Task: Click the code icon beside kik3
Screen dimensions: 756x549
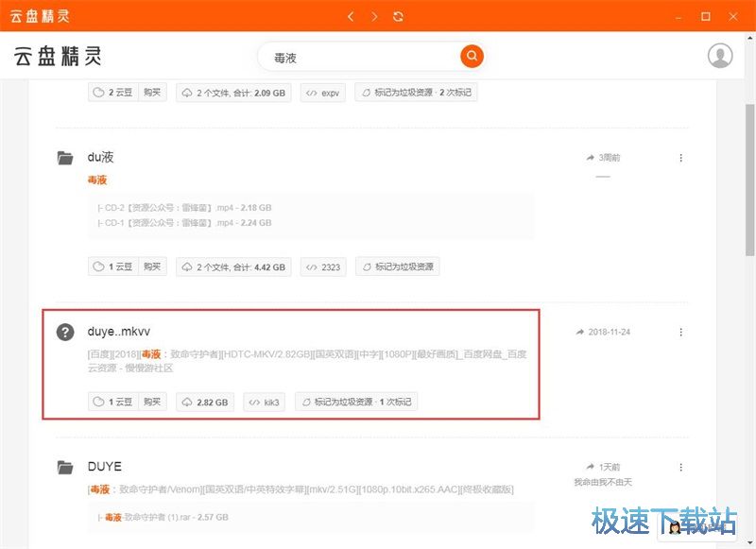Action: tap(254, 403)
